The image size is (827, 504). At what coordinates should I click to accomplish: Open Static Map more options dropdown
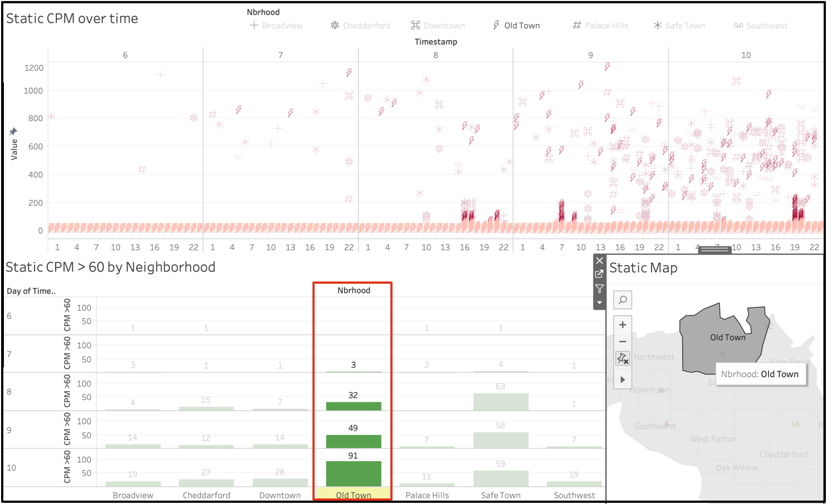[x=599, y=303]
